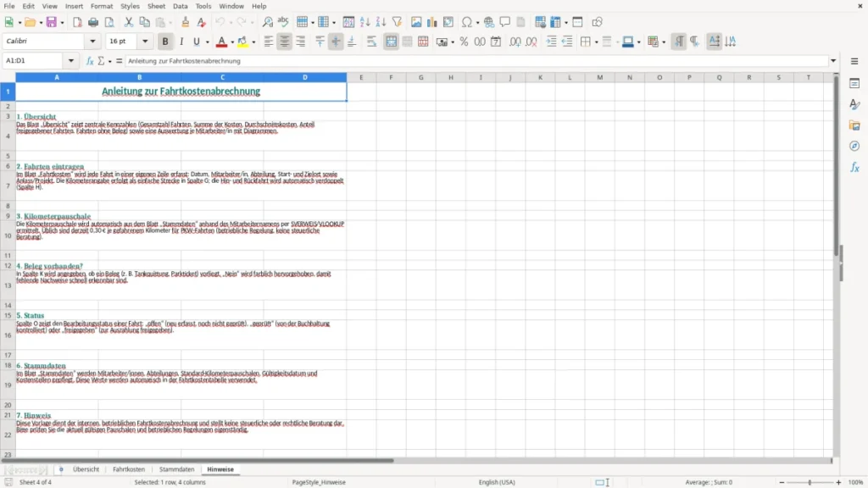The image size is (868, 488).
Task: Toggle Align Left
Action: point(269,42)
